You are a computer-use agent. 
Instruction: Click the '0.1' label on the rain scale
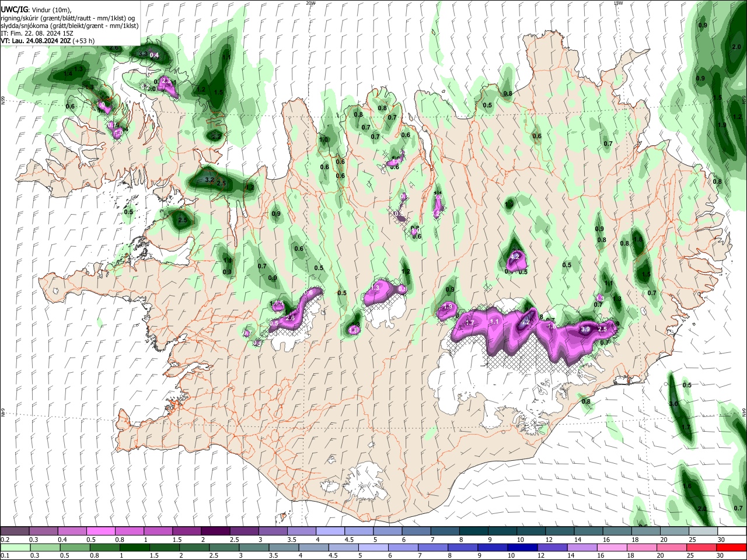5,556
